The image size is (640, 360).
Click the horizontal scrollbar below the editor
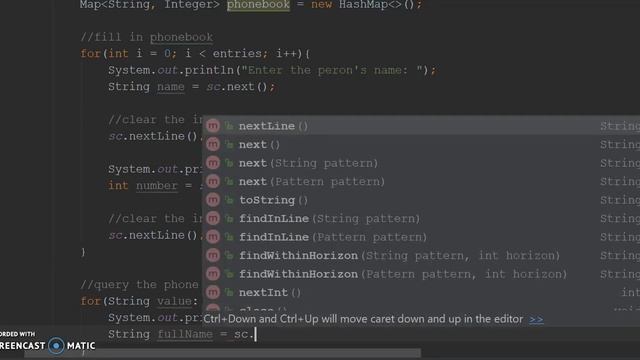(x=222, y=353)
